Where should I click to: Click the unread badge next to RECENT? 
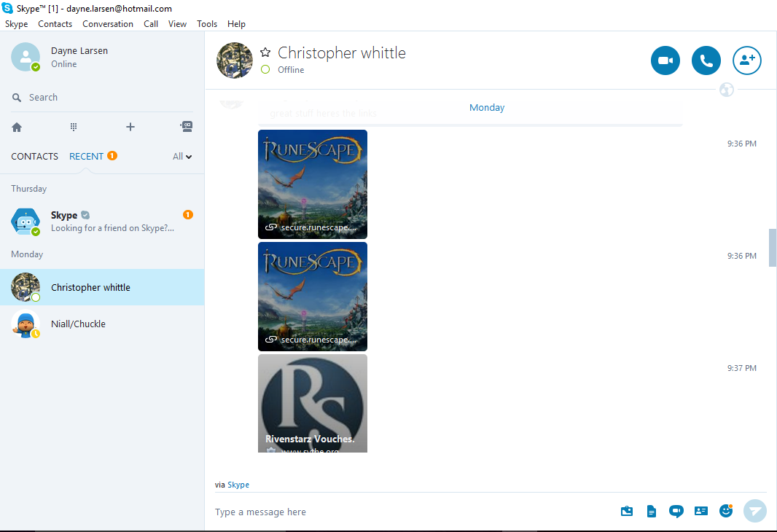point(112,155)
